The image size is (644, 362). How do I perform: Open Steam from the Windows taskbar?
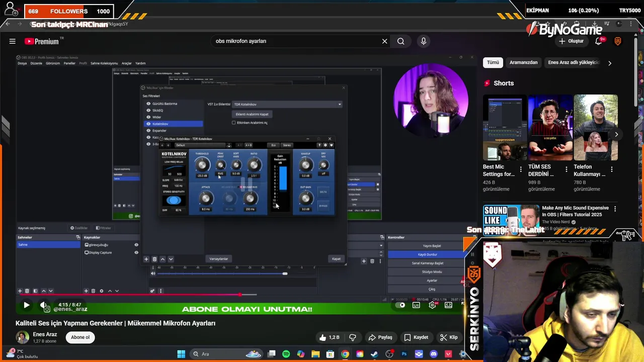[x=374, y=354]
